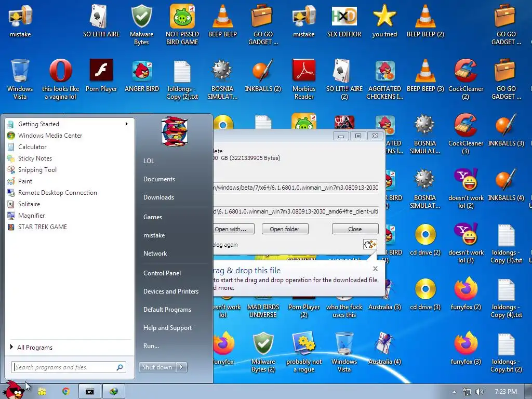Click Open with... in download dialog

point(234,229)
